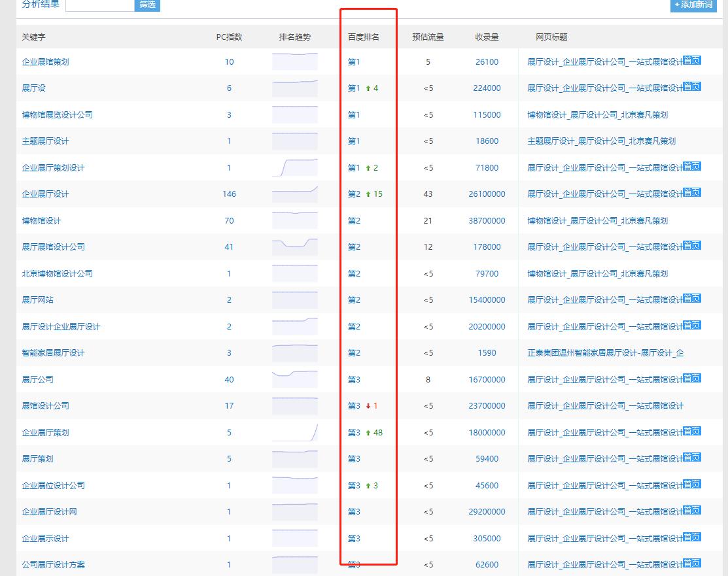Viewport: 728px width, 576px height.
Task: Click the 首页 badge in 企业展位设计公司 row
Action: click(692, 484)
